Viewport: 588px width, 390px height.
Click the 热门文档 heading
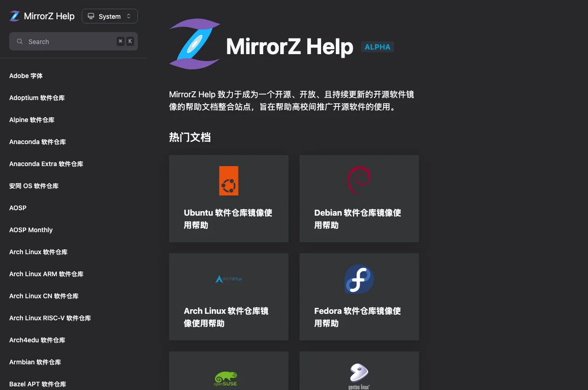coord(190,137)
